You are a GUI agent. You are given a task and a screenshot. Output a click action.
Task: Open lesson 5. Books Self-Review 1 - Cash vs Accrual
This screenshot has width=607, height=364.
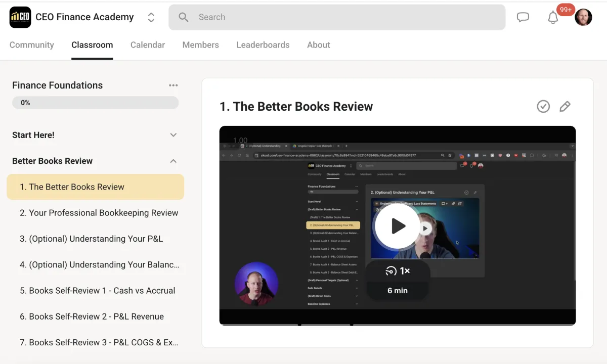(96, 291)
